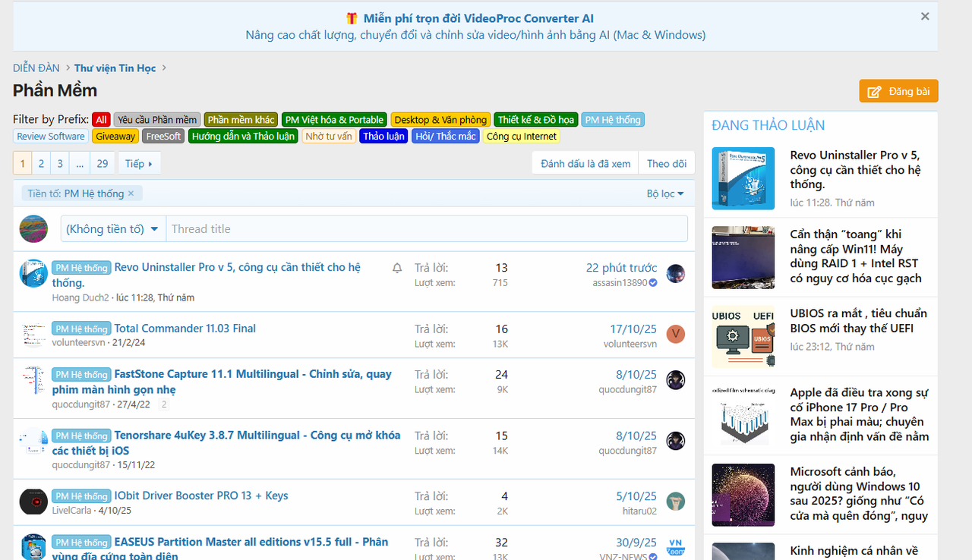Open Hoang Duch2's avatar on Revo thread
The height and width of the screenshot is (560, 972).
click(x=33, y=273)
